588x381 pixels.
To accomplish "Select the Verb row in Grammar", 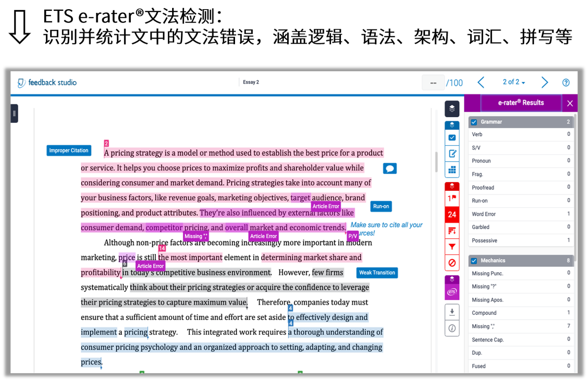I will click(521, 134).
